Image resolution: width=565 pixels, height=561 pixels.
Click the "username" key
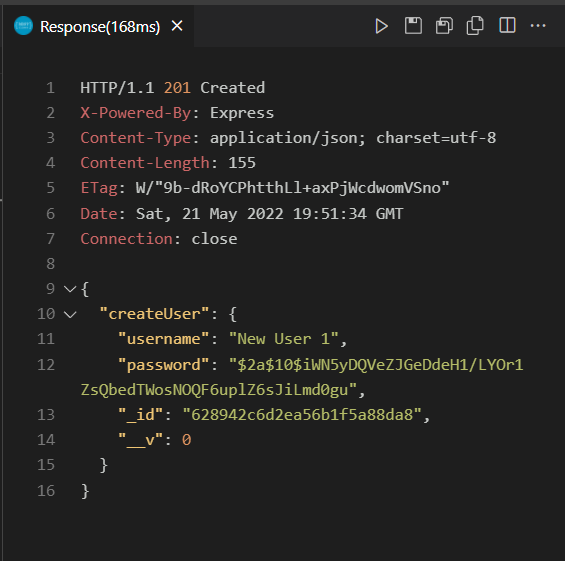tap(164, 339)
